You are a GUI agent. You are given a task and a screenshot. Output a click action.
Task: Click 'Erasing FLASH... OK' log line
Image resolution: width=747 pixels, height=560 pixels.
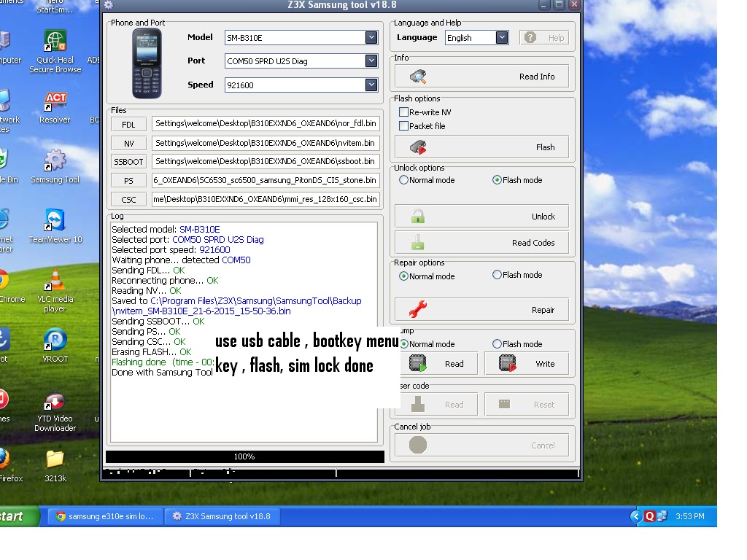coord(152,352)
